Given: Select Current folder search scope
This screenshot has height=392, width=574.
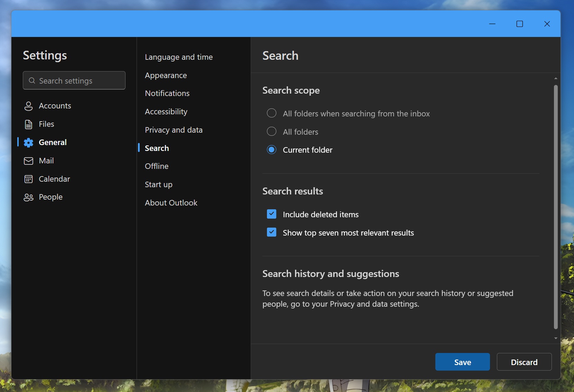Looking at the screenshot, I should pos(272,150).
